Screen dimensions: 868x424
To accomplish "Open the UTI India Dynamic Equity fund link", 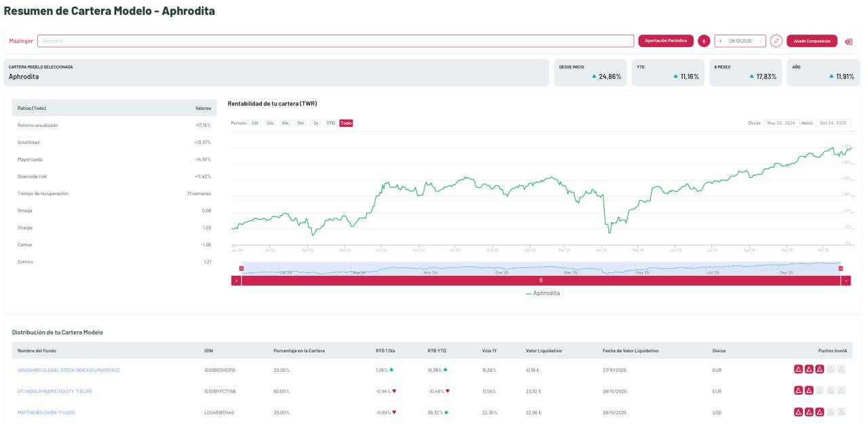I will coord(55,391).
